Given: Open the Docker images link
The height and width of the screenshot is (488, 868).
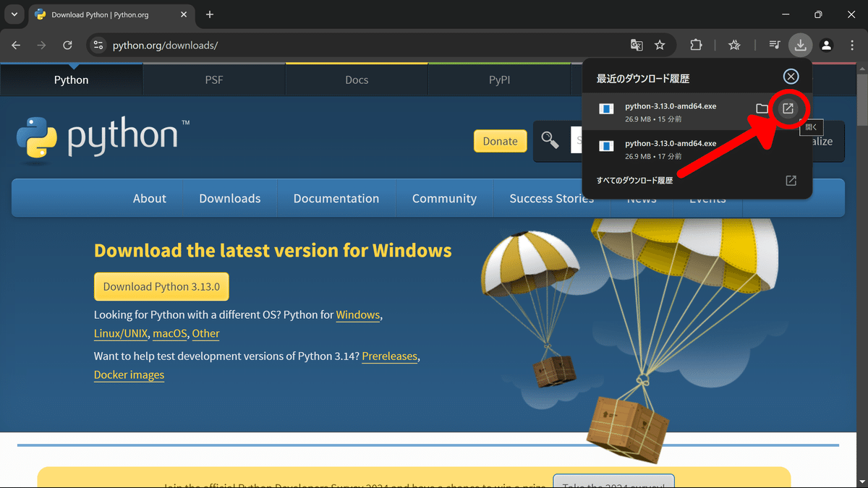Looking at the screenshot, I should pyautogui.click(x=129, y=374).
